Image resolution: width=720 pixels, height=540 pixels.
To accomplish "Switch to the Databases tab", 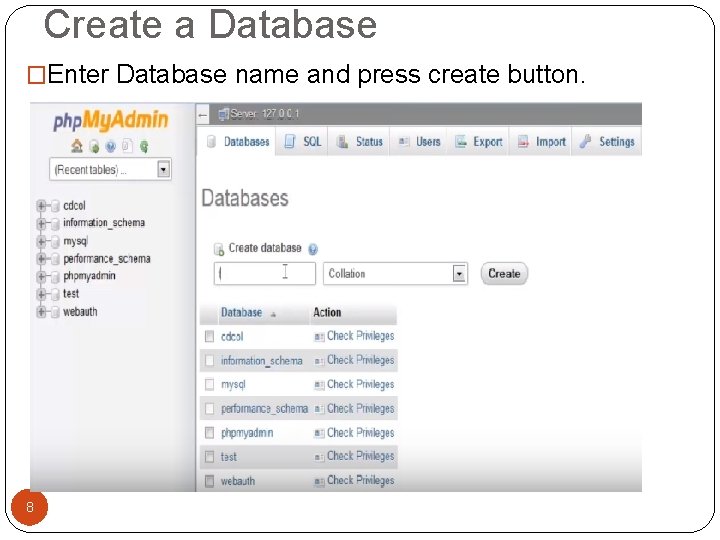I will tap(237, 141).
